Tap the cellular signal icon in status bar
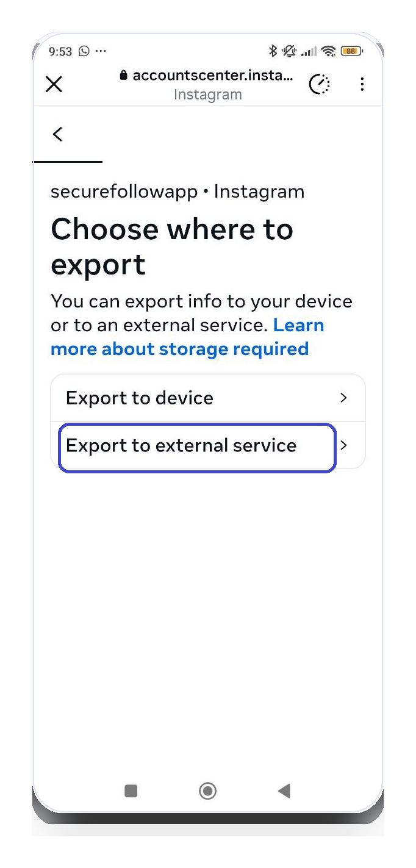Image resolution: width=416 pixels, height=868 pixels. pos(308,51)
